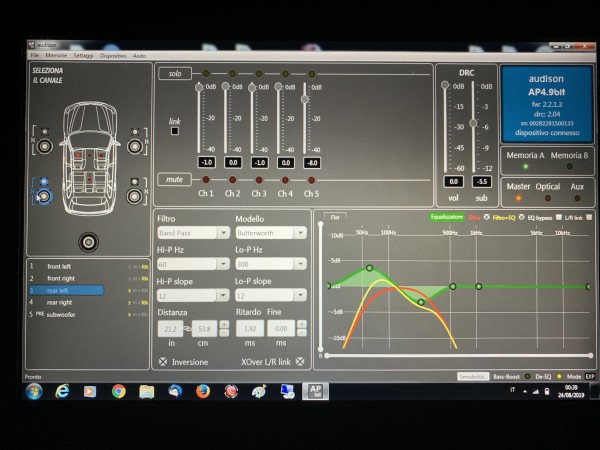Solo channel 5 indicator

312,73
